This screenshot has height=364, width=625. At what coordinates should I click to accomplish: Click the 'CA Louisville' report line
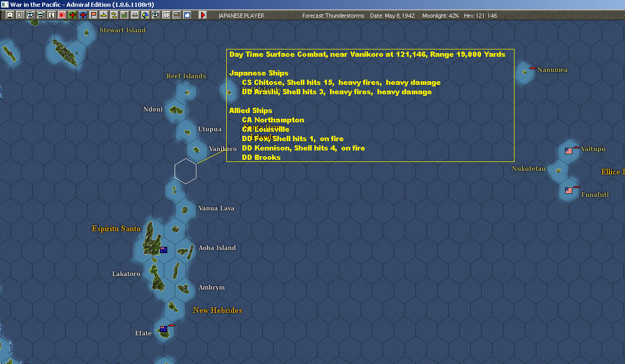tap(265, 130)
